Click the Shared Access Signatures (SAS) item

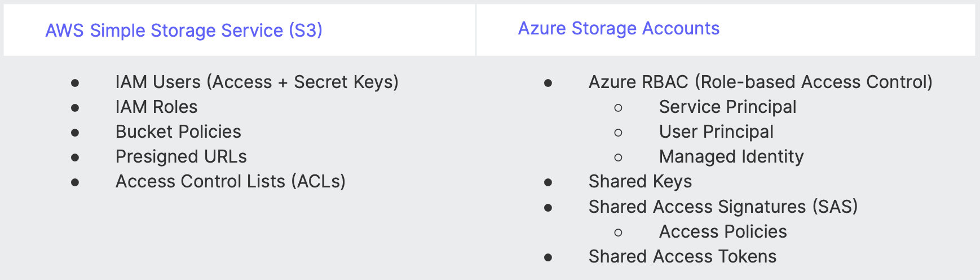point(723,207)
